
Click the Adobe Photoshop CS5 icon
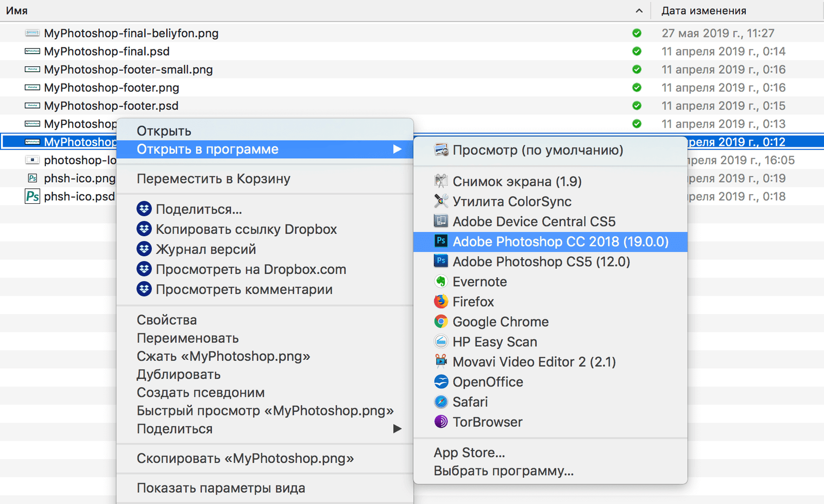tap(441, 262)
